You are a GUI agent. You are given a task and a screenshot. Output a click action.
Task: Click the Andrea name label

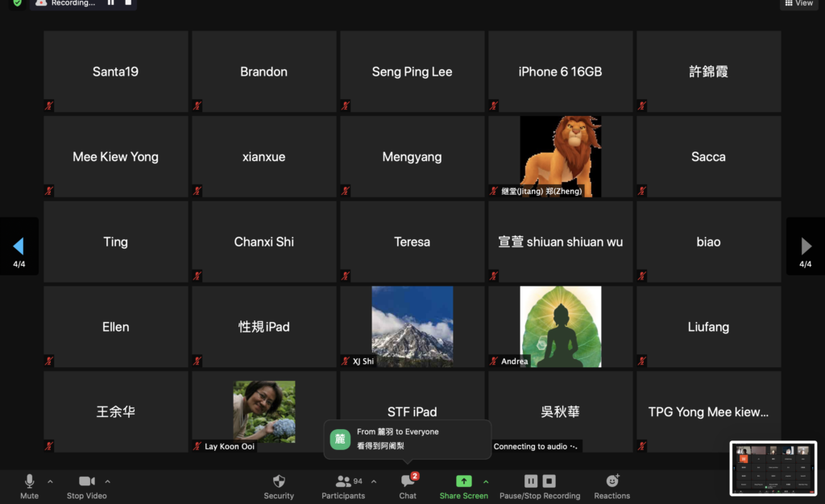515,361
